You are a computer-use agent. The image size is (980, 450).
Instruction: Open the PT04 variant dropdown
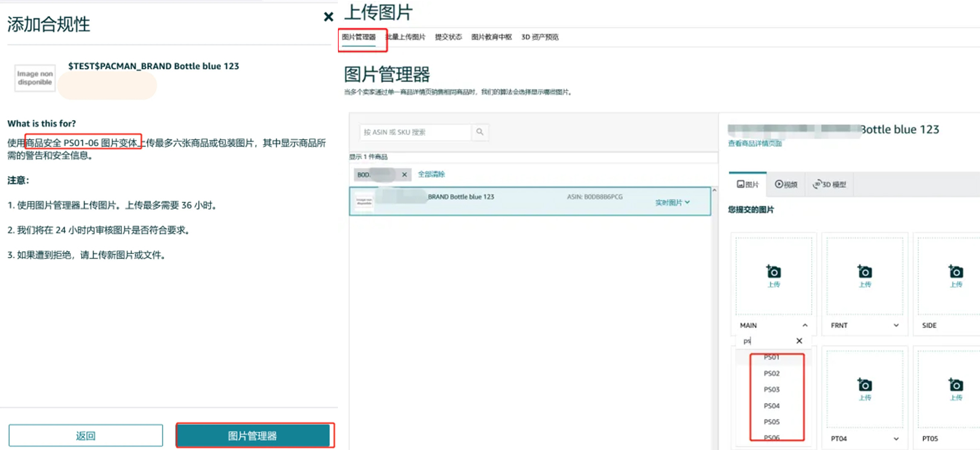point(896,439)
